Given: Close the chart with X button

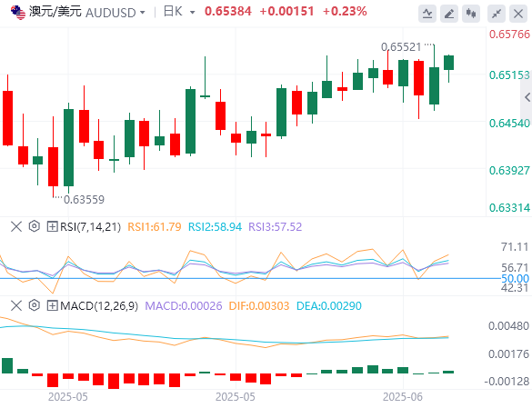Looking at the screenshot, I should tap(518, 14).
